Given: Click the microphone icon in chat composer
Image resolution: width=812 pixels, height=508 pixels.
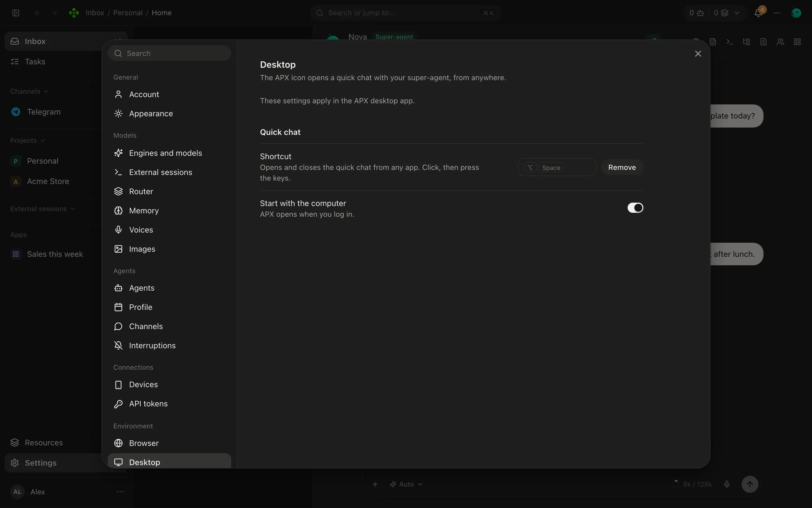Looking at the screenshot, I should (x=727, y=484).
